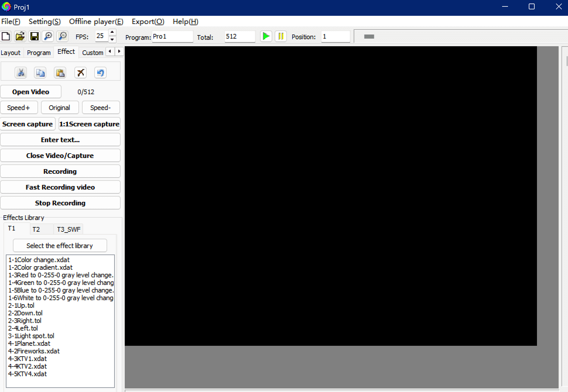Click the Copy icon in Effect panel
Image resolution: width=568 pixels, height=392 pixels.
(40, 73)
